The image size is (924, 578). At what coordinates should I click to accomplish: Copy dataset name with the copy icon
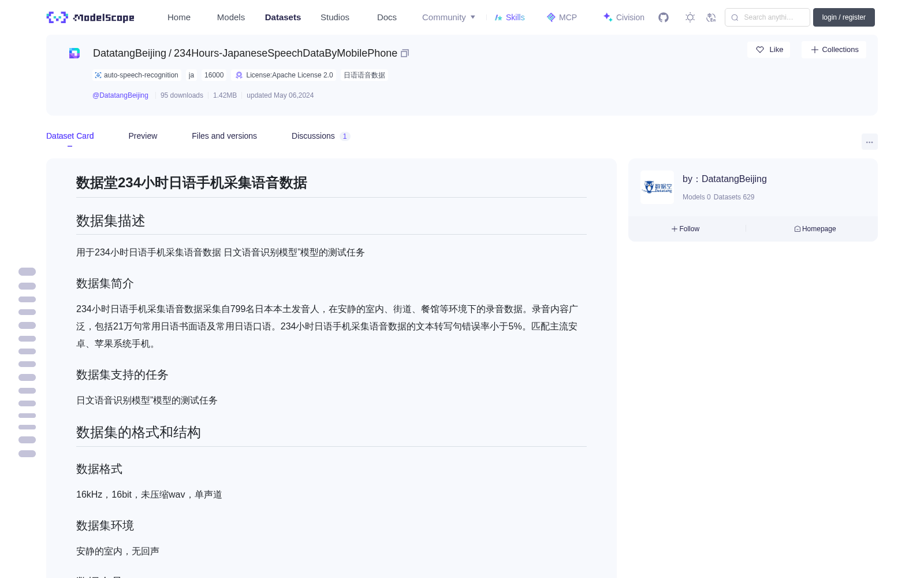click(x=405, y=53)
